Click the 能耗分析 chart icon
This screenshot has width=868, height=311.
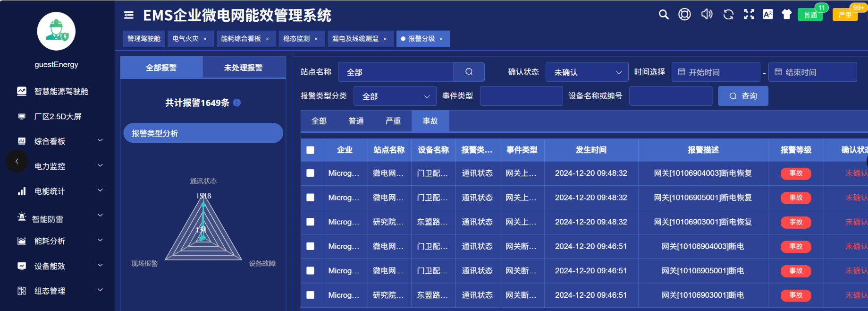click(22, 241)
